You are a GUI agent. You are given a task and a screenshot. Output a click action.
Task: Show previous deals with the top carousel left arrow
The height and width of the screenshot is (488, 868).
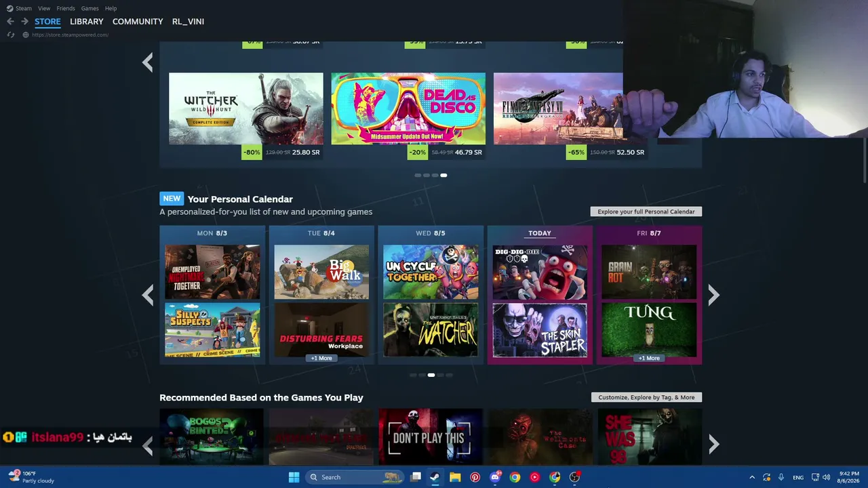[148, 62]
